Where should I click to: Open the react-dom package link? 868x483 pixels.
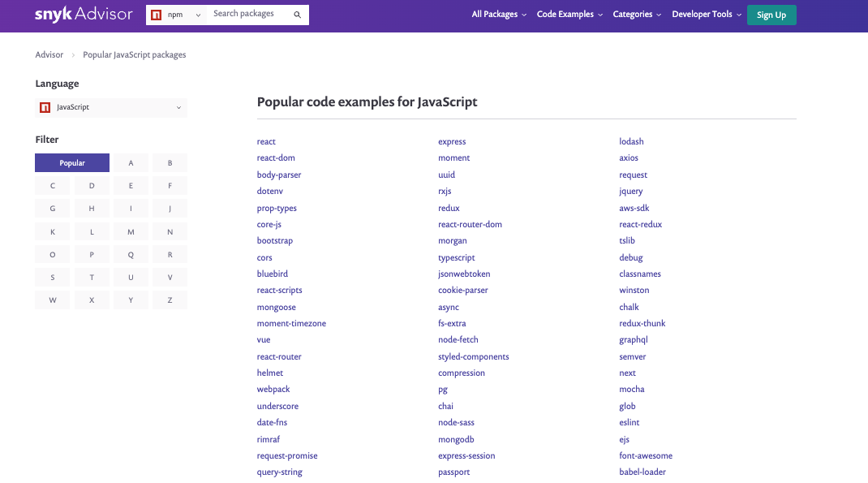pos(276,157)
